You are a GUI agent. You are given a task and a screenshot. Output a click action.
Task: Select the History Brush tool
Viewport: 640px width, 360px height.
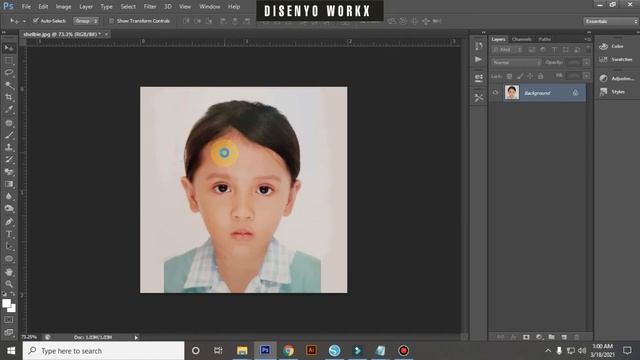(x=9, y=159)
